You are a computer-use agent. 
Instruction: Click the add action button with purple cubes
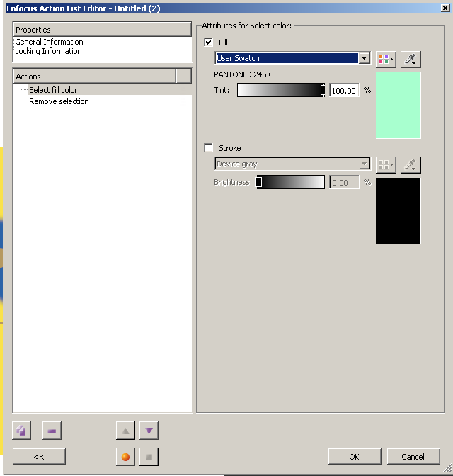pos(21,431)
